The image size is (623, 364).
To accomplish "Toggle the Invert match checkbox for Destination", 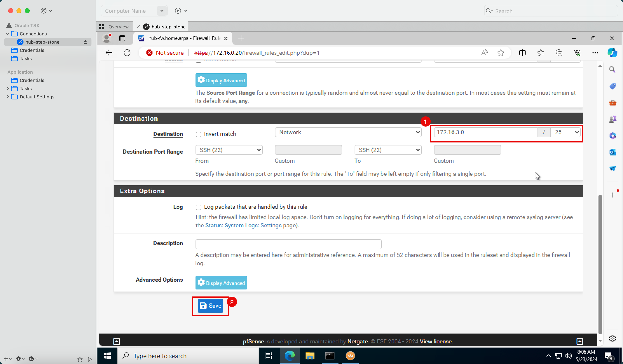I will tap(198, 134).
